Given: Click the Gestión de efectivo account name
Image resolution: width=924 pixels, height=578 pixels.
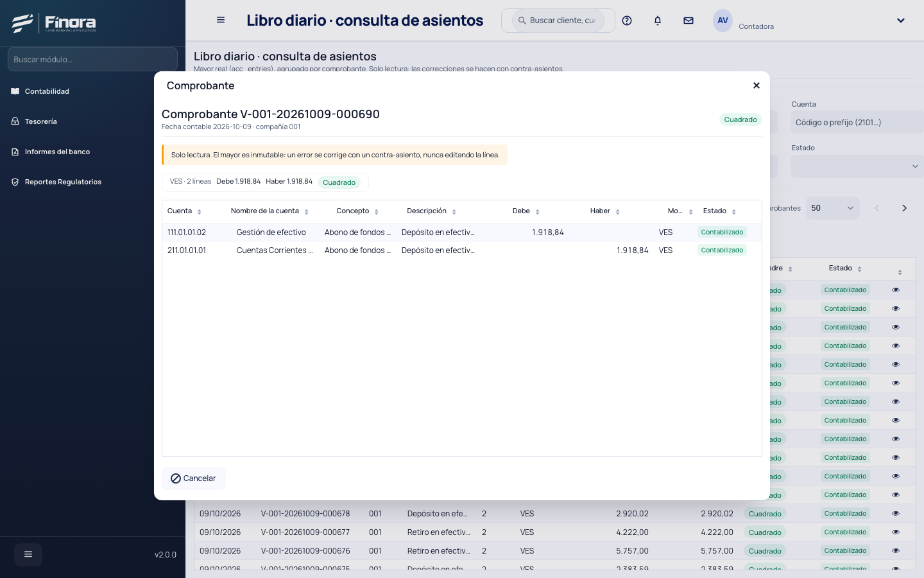Looking at the screenshot, I should point(271,232).
